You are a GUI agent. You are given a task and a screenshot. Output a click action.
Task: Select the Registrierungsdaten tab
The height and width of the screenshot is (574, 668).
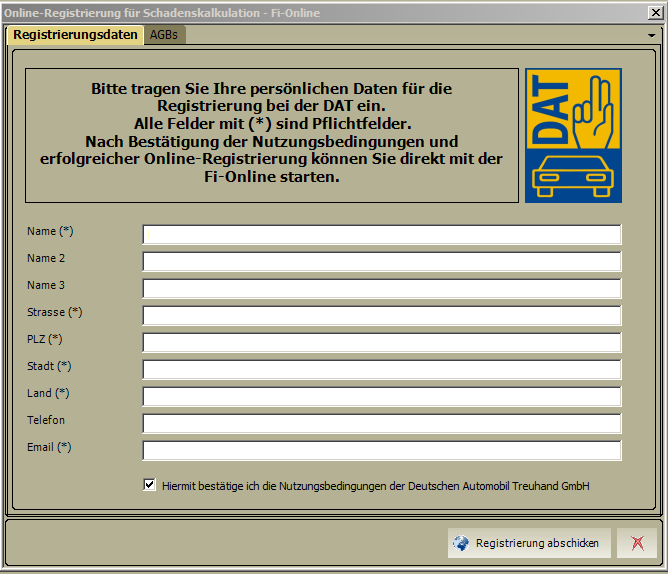click(75, 35)
